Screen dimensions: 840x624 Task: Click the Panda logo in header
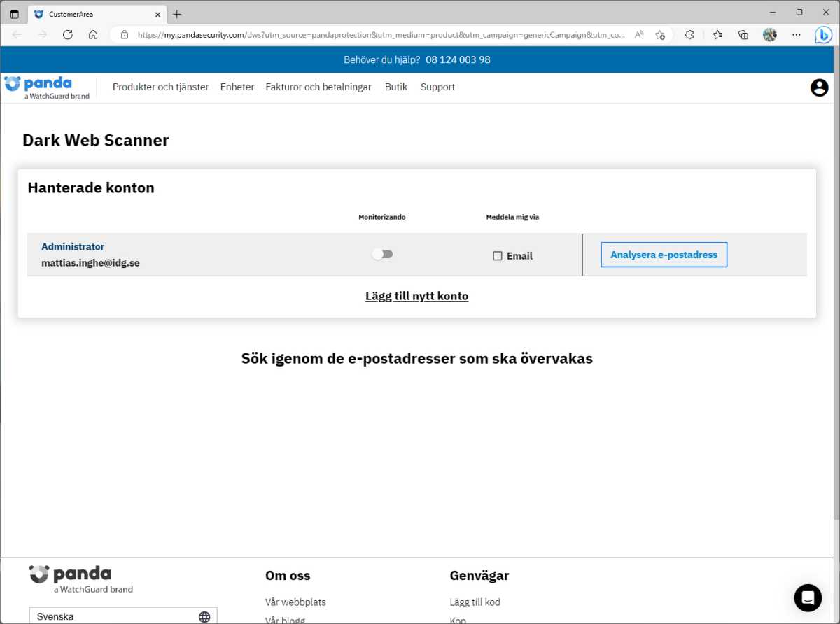click(x=47, y=87)
